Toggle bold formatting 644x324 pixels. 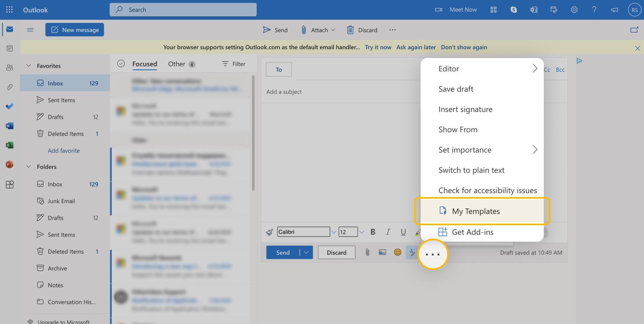point(373,232)
